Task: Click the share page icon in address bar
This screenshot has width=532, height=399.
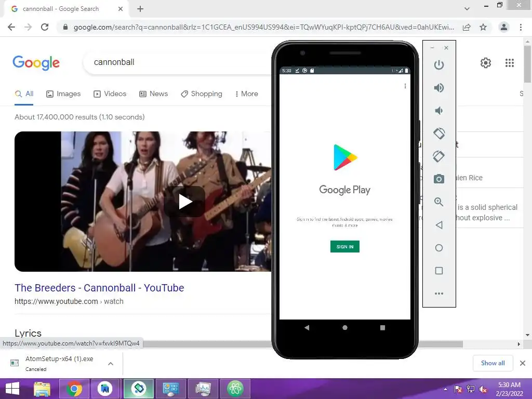Action: (x=467, y=27)
